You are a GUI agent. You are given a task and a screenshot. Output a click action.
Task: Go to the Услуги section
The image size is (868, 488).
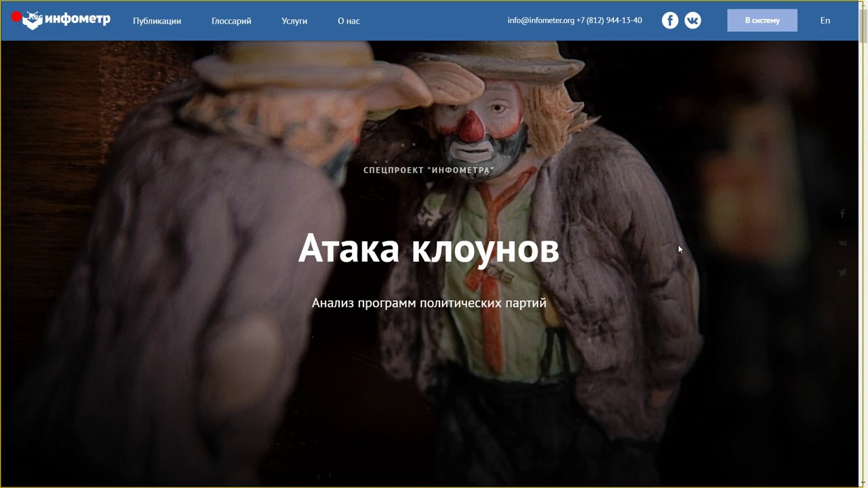coord(294,21)
